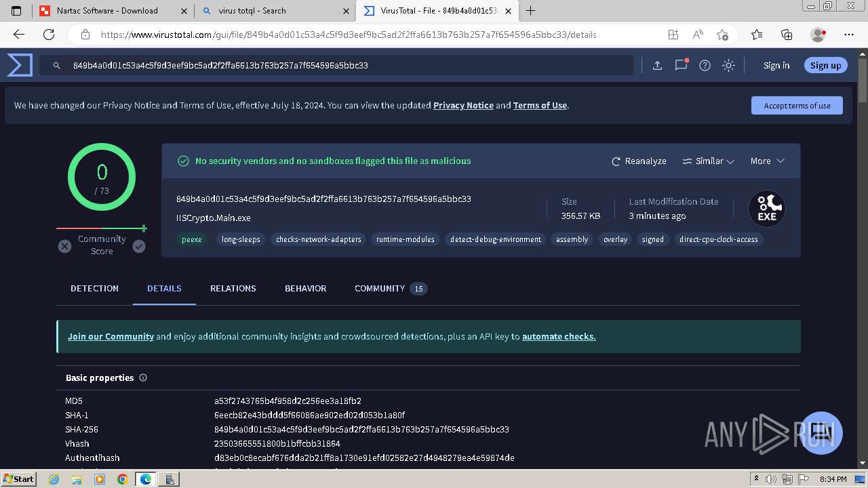The image size is (868, 488).
Task: Select the DETAILS tab
Action: [164, 289]
